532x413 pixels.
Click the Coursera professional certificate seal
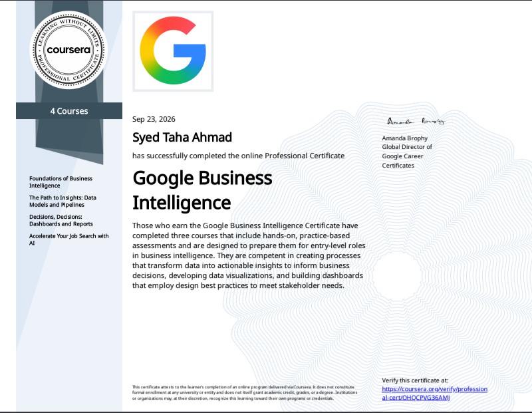pyautogui.click(x=69, y=50)
